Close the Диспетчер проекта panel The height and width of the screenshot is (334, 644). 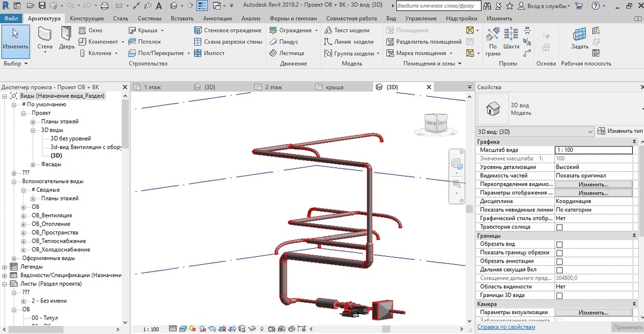coord(125,87)
